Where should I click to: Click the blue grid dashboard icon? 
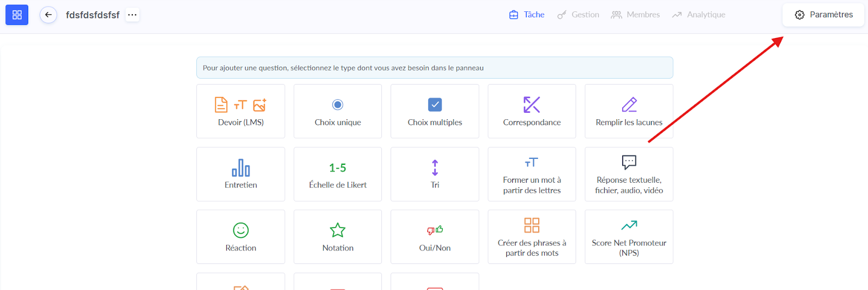click(x=17, y=15)
